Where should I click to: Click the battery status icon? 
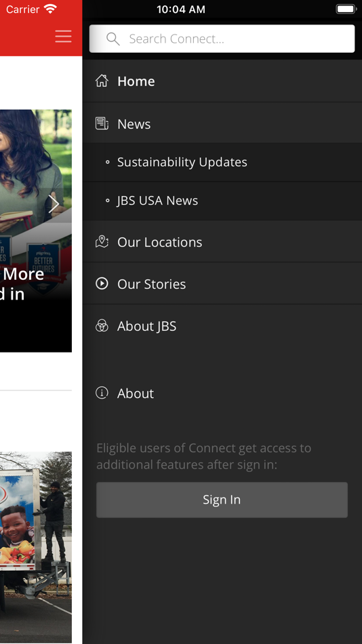[346, 9]
